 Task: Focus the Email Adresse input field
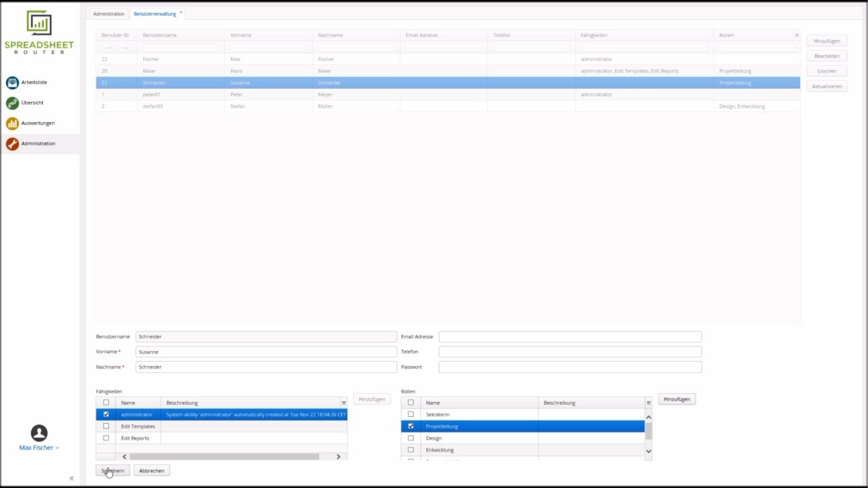tap(570, 337)
